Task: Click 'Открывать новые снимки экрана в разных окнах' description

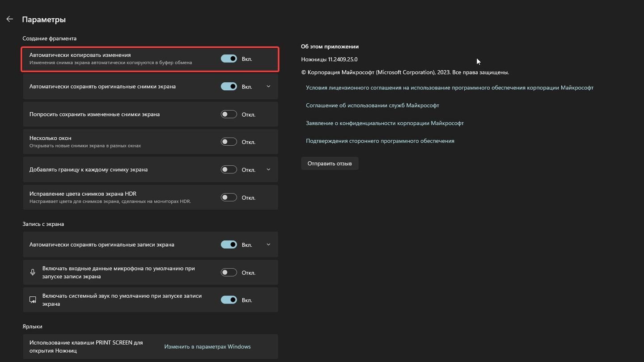Action: click(x=85, y=146)
